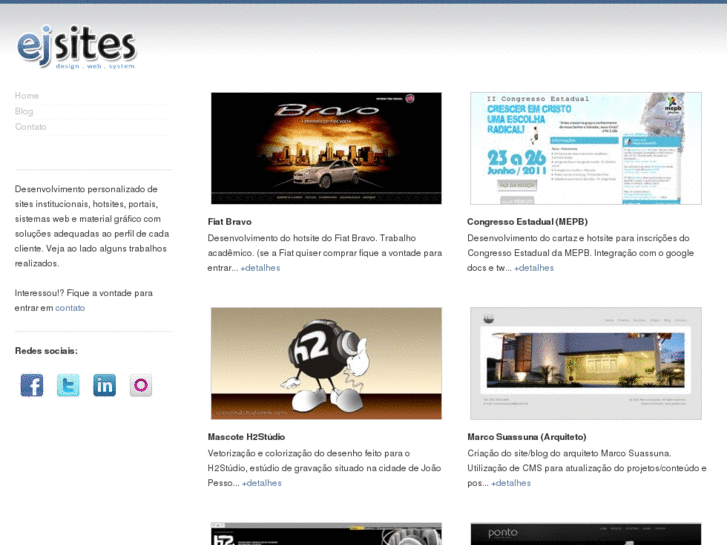
Task: Open the Fiat Bravo hotsite thumbnail
Action: point(326,148)
